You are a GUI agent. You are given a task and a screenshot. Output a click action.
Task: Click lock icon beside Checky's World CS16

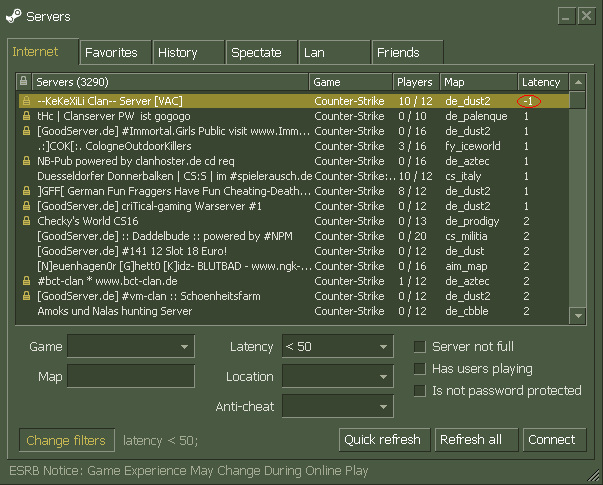[26, 221]
